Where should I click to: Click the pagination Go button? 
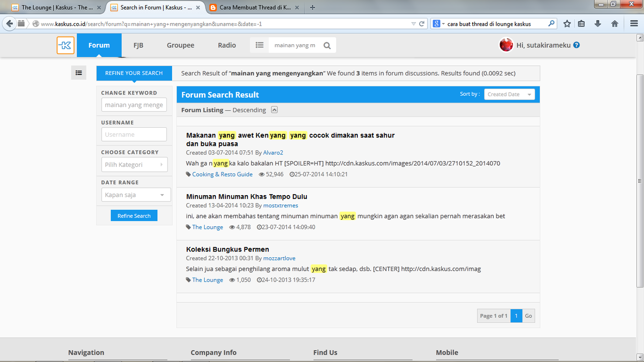coord(528,316)
